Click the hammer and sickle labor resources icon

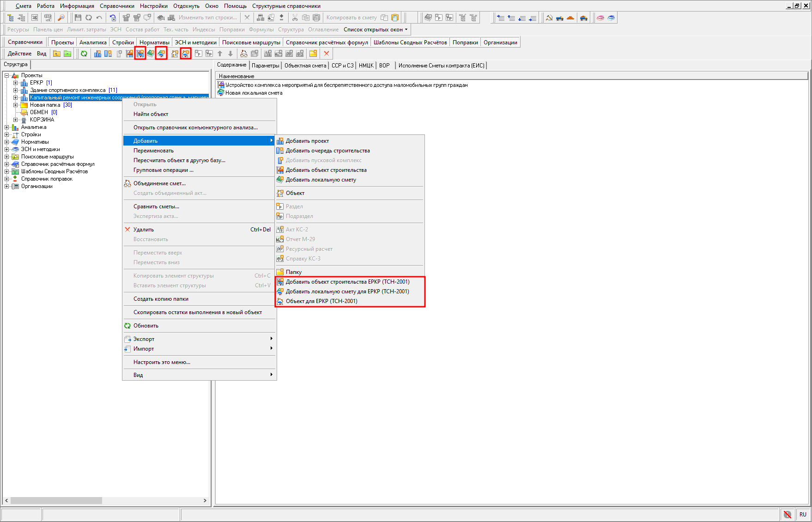tap(549, 18)
